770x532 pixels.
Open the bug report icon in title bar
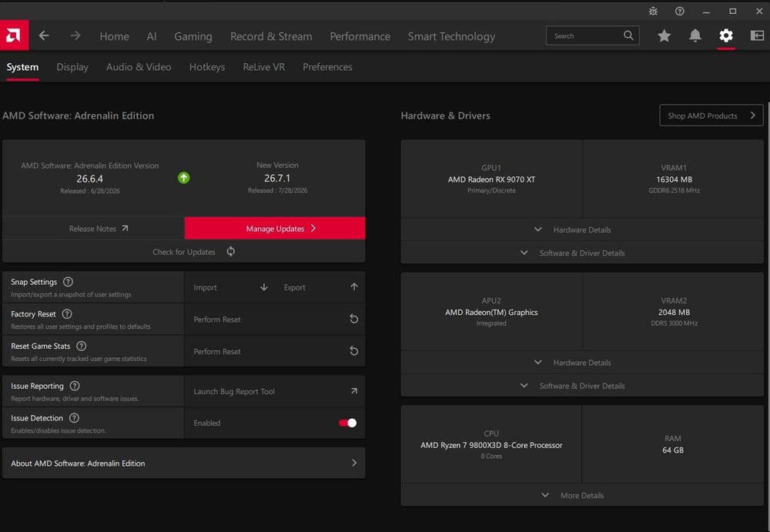653,12
